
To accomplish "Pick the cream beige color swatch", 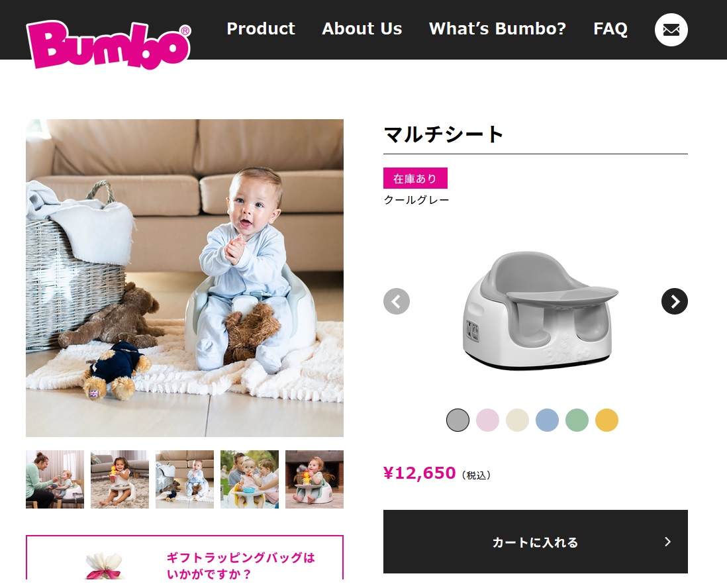I will coord(517,420).
